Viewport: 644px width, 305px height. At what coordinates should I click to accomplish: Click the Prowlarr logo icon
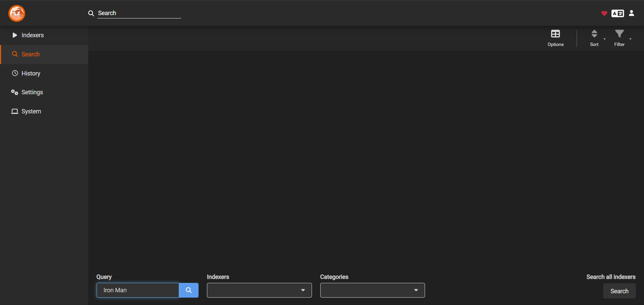point(17,13)
